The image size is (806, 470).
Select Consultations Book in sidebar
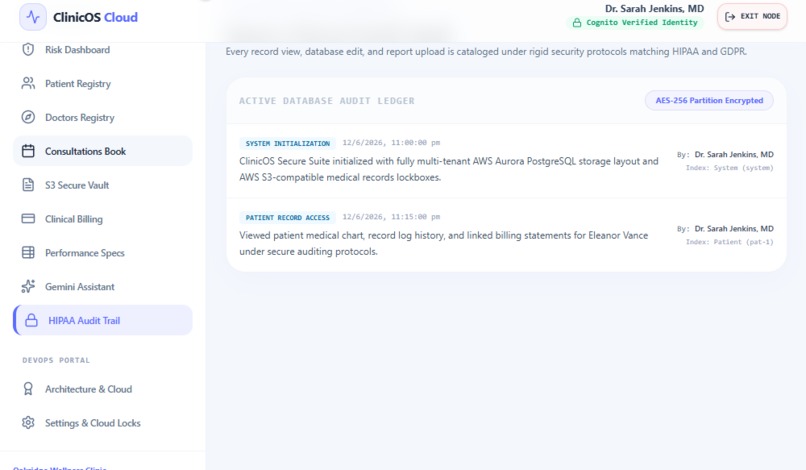tap(103, 151)
